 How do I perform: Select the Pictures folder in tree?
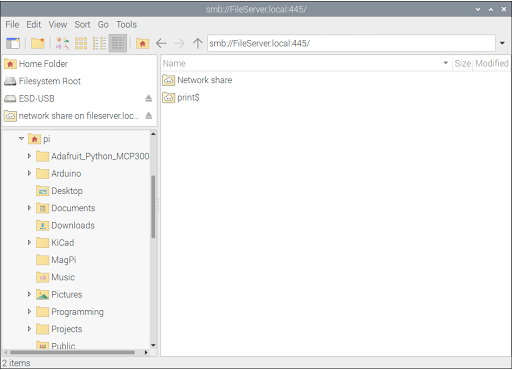click(59, 295)
